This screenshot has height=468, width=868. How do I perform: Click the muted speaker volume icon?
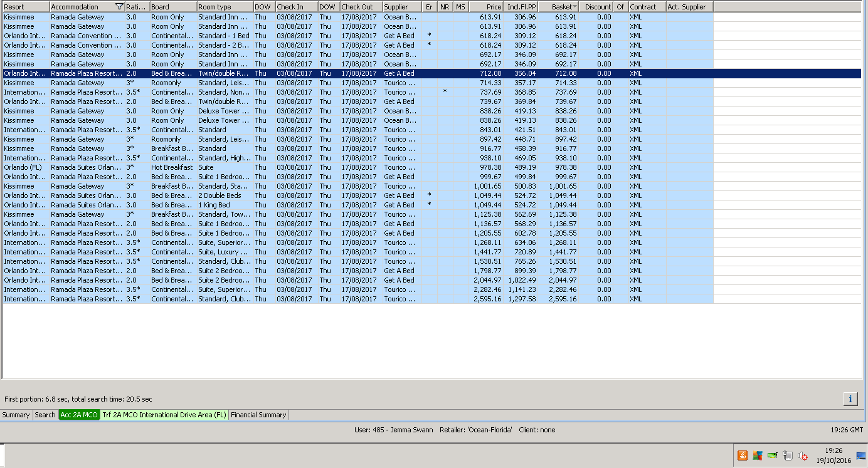(803, 456)
